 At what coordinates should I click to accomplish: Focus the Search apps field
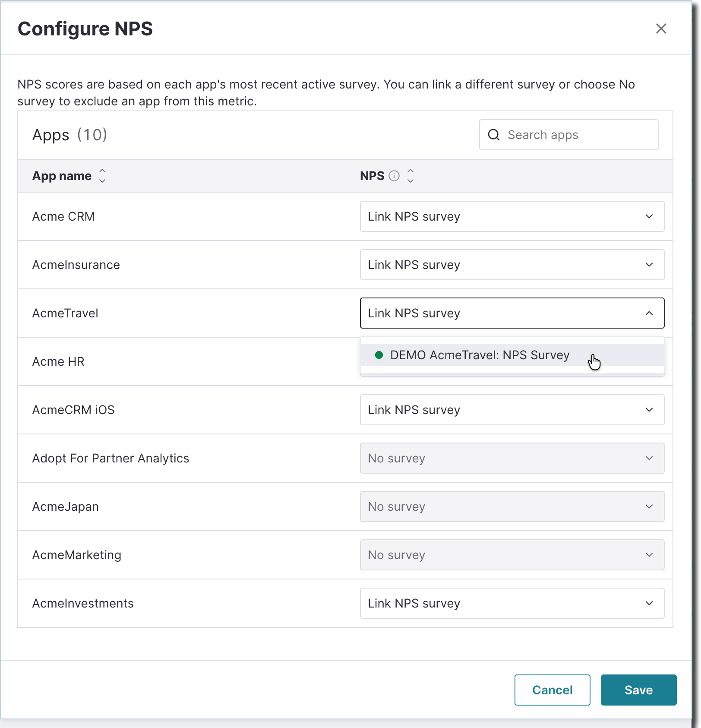tap(568, 135)
